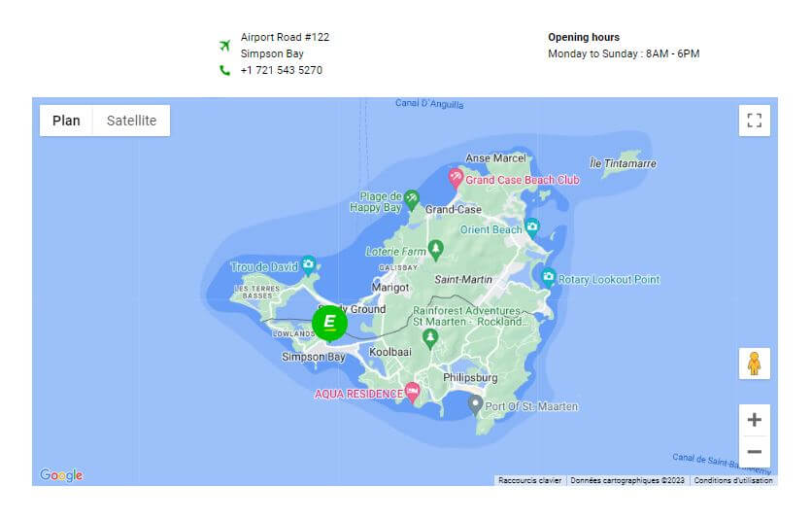Viewport: 812px width, 521px height.
Task: Click the Lowlands map label
Action: pos(293,333)
